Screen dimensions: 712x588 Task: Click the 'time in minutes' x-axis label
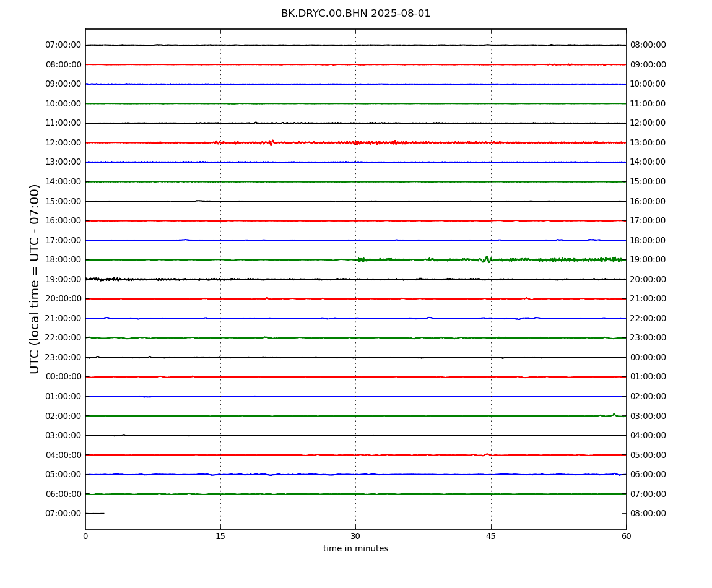[x=355, y=548]
